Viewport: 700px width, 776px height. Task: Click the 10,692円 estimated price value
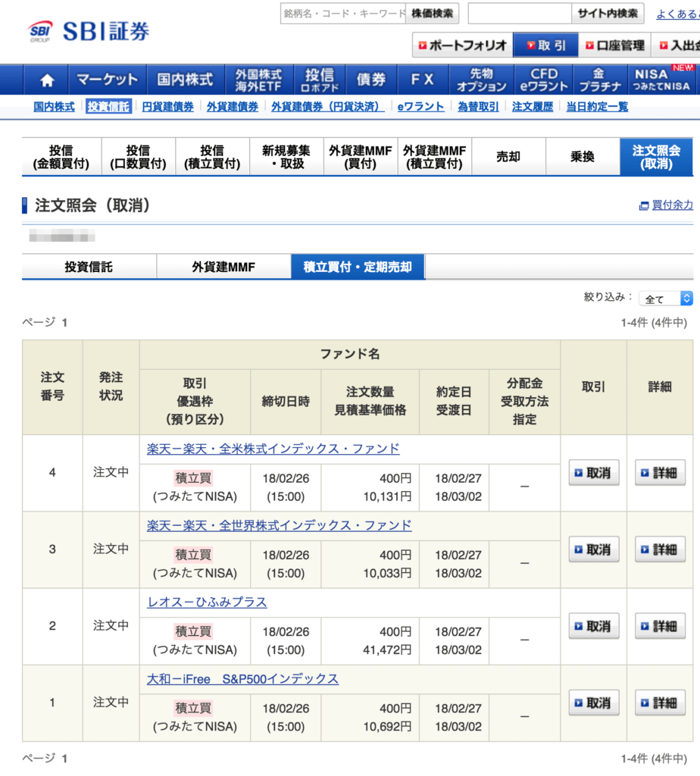pyautogui.click(x=387, y=727)
